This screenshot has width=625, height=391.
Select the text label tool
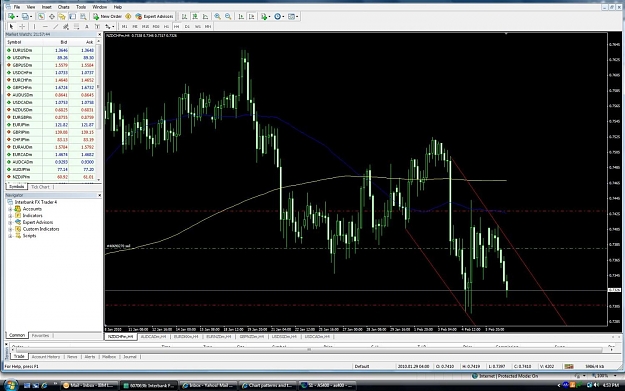(x=97, y=26)
